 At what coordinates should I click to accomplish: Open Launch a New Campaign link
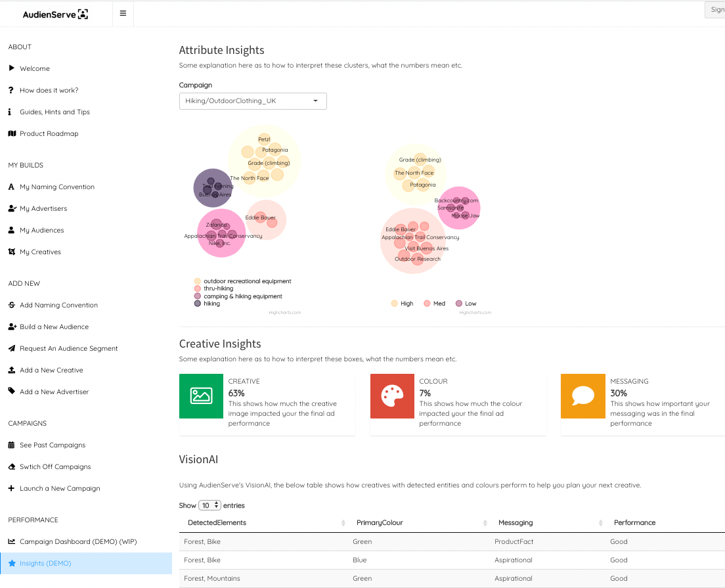click(x=60, y=488)
